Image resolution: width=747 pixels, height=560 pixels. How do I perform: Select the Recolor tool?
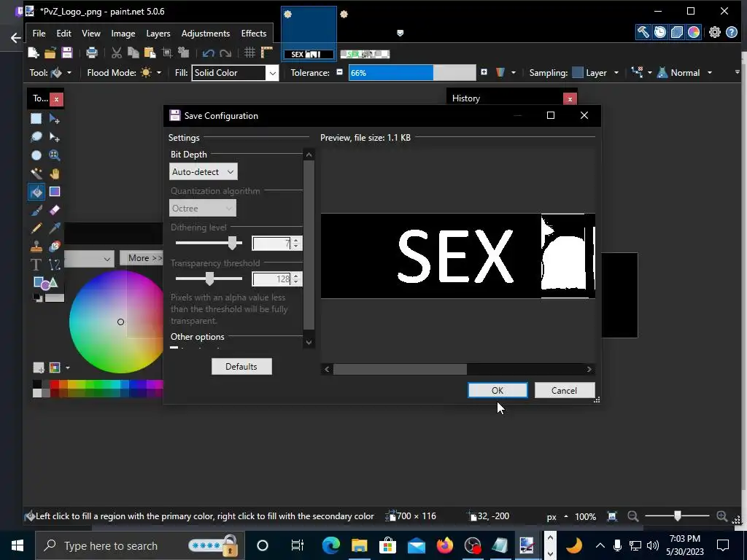click(x=54, y=246)
